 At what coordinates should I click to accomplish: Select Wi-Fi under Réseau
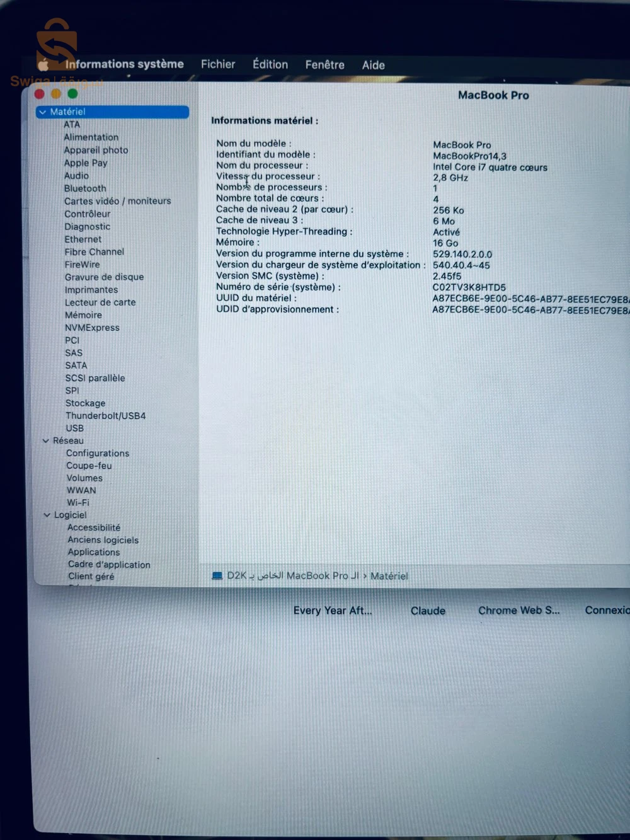(x=78, y=503)
